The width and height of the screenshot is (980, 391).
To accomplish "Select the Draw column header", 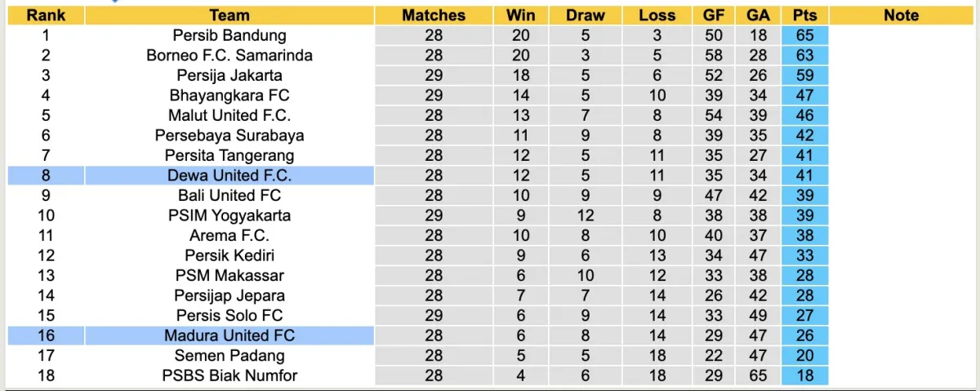I will coord(586,16).
